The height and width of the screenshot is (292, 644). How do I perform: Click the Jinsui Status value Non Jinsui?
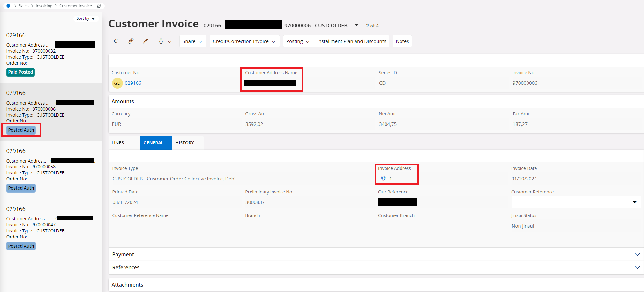(523, 226)
